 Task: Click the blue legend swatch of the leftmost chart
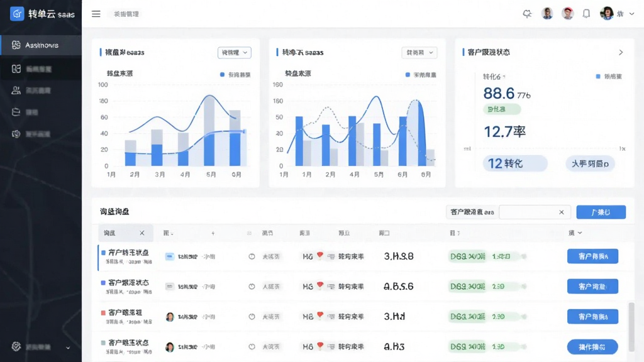pos(222,75)
